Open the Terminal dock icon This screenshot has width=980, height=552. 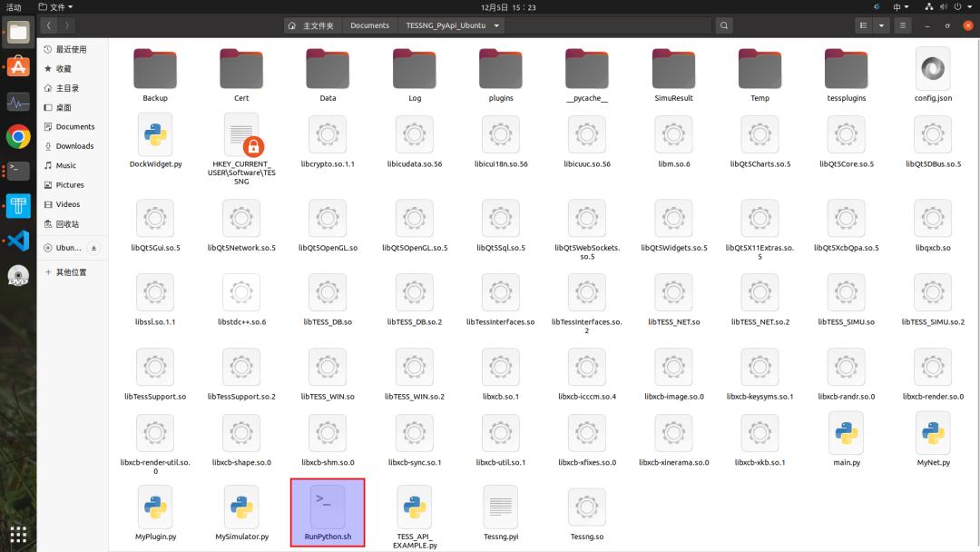point(18,171)
